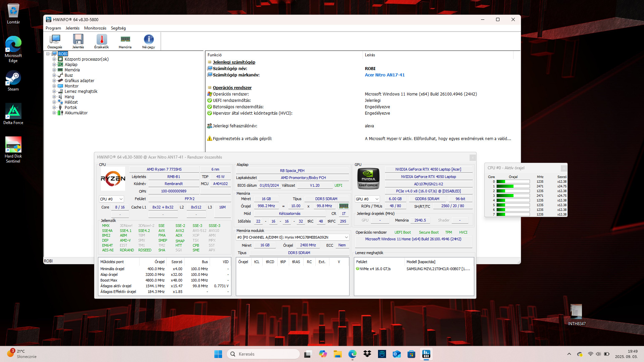This screenshot has height=362, width=644.
Task: Click the green memory module icon
Action: click(343, 206)
